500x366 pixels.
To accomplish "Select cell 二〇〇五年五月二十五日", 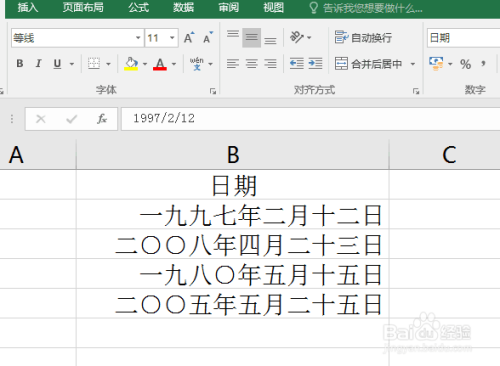I will point(233,304).
